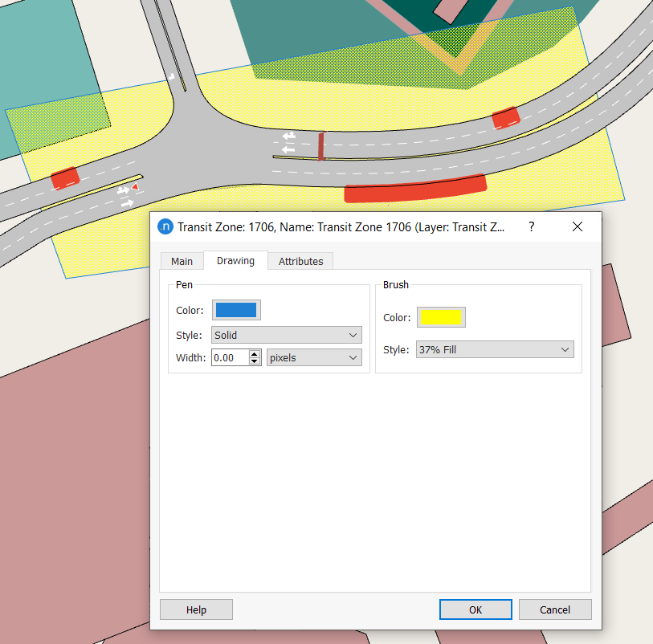653x644 pixels.
Task: Click the left-turn lane arrow marking on the road
Action: [x=286, y=149]
